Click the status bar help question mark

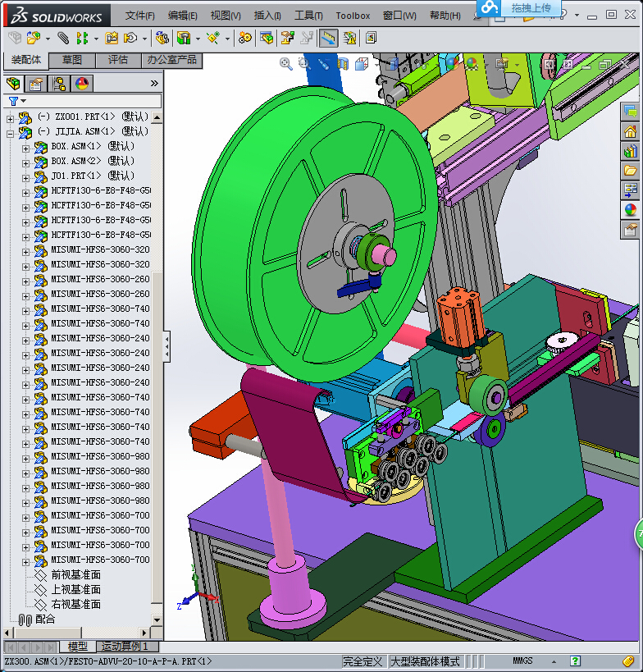point(575,661)
